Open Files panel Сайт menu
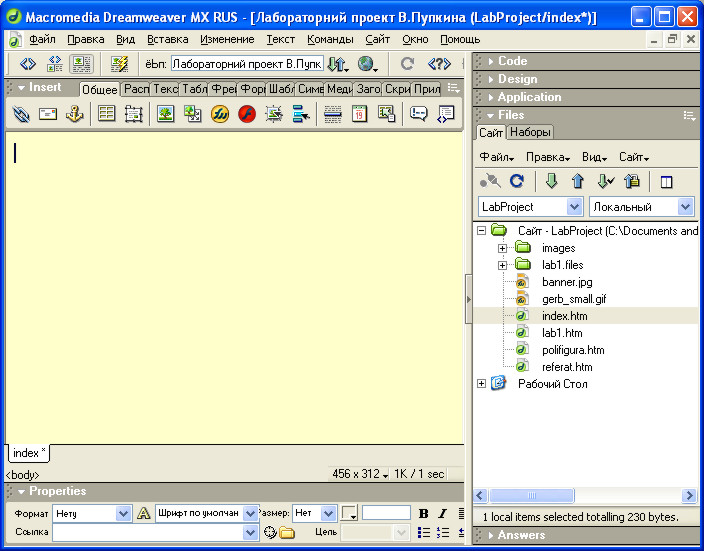This screenshot has width=704, height=551. [x=634, y=157]
